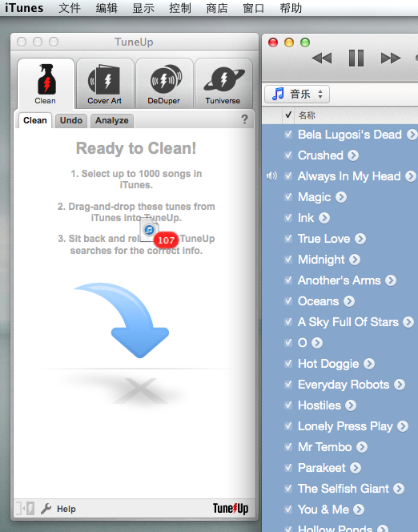Toggle checkbox for Midnight
The width and height of the screenshot is (418, 532).
point(288,260)
